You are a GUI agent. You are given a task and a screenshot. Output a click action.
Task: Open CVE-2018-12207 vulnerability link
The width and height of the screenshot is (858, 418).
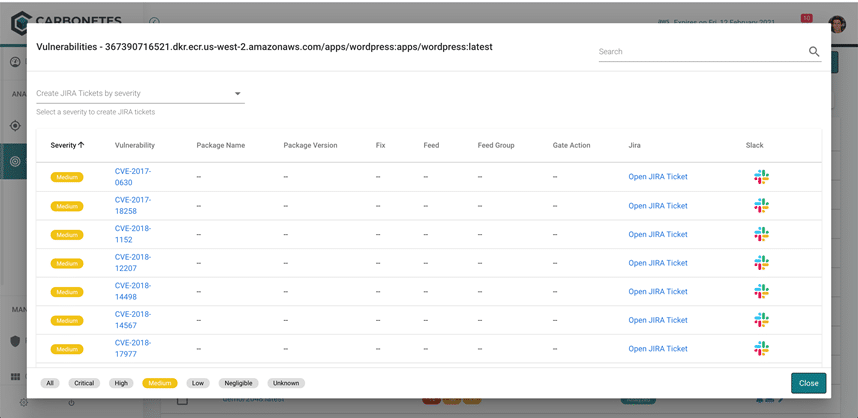pyautogui.click(x=133, y=263)
